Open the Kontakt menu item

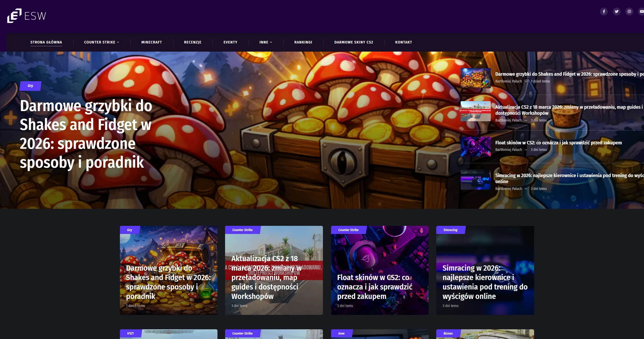click(x=403, y=42)
